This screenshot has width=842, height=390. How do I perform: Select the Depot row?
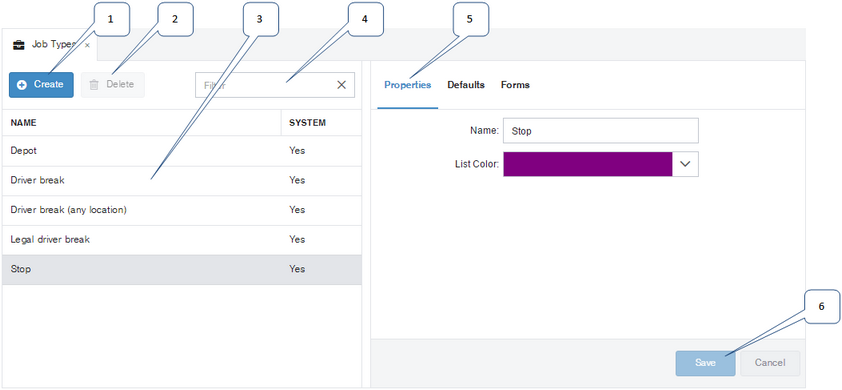182,151
